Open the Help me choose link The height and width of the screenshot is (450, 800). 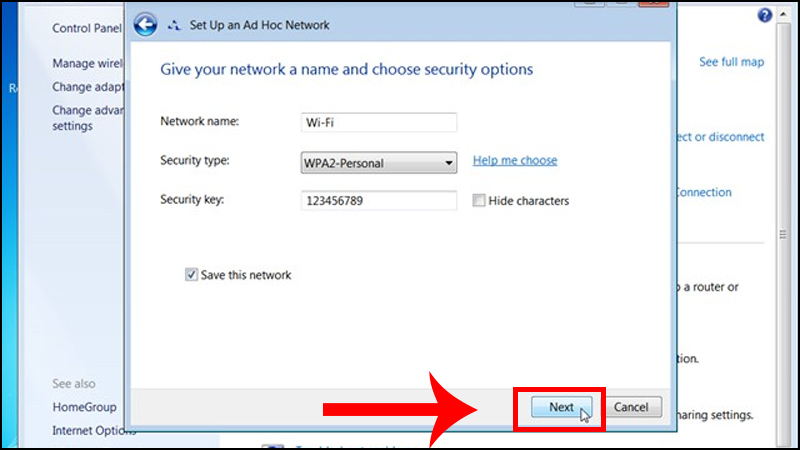pyautogui.click(x=515, y=160)
